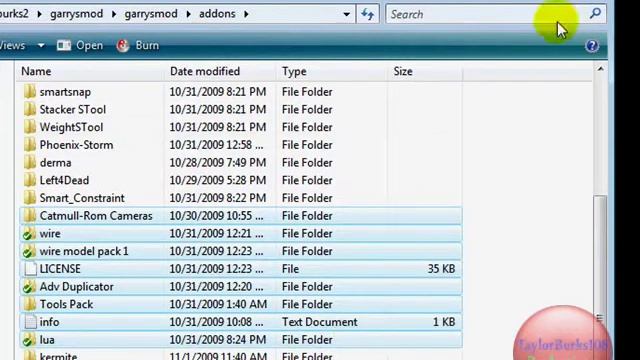Image resolution: width=640 pixels, height=360 pixels.
Task: Select the derma folder icon
Action: pyautogui.click(x=29, y=162)
